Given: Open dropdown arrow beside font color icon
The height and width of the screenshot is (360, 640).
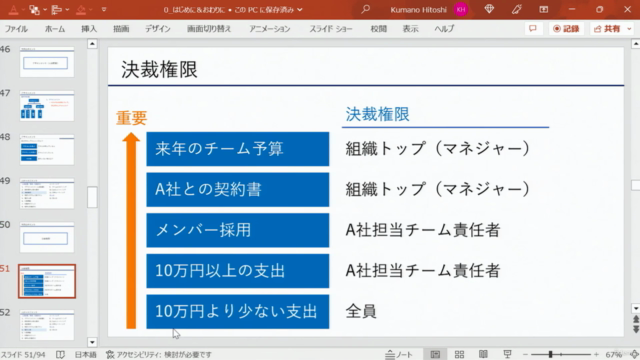Looking at the screenshot, I should click(x=23, y=9).
